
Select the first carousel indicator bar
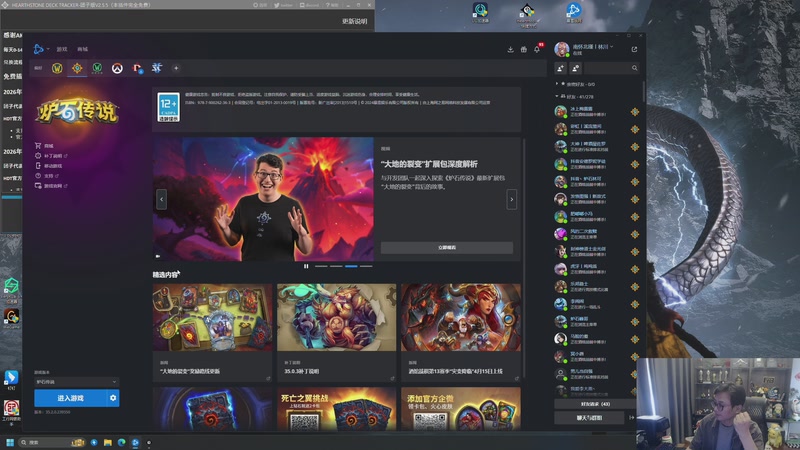(321, 266)
